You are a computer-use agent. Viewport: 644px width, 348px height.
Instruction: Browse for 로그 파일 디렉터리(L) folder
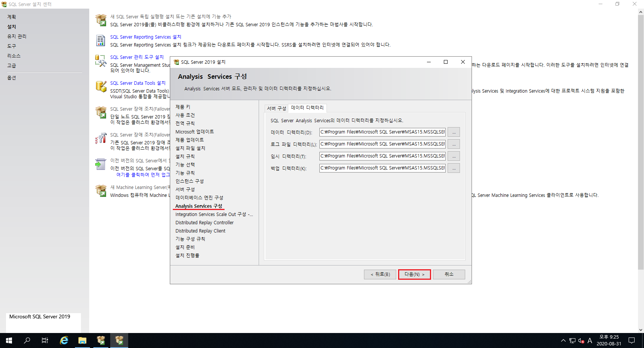point(454,144)
